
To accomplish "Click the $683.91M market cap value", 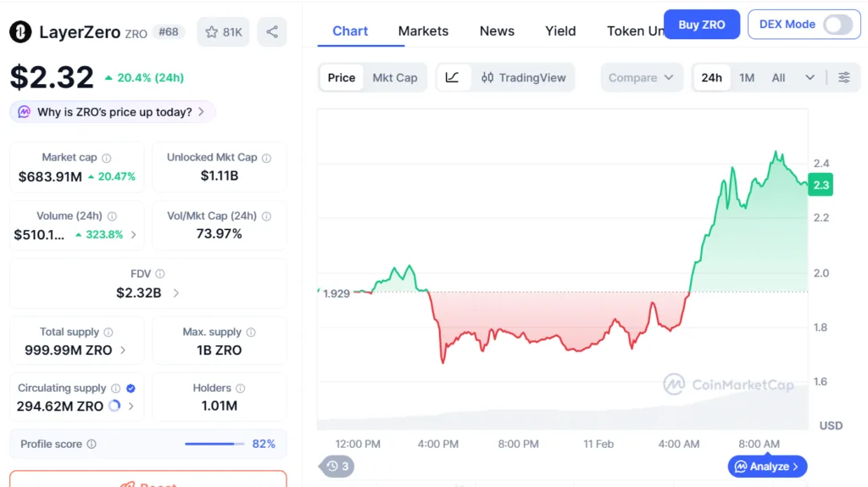I will click(50, 176).
